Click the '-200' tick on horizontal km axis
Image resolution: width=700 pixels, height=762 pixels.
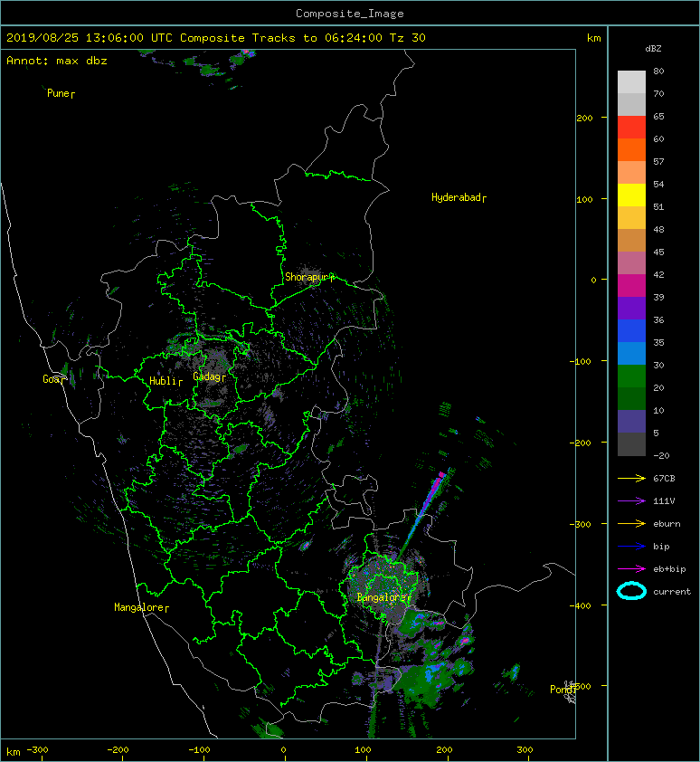pyautogui.click(x=118, y=750)
